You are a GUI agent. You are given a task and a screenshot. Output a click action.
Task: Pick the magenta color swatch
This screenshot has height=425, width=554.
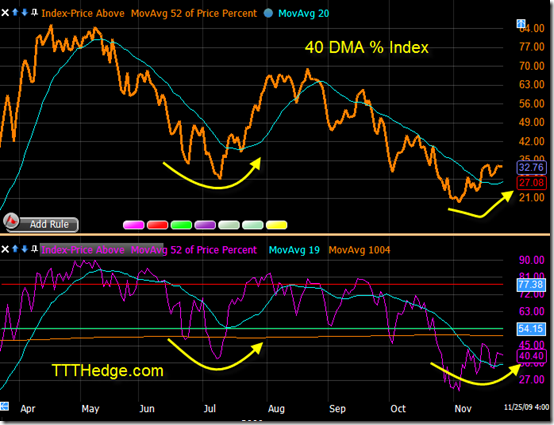(x=134, y=225)
